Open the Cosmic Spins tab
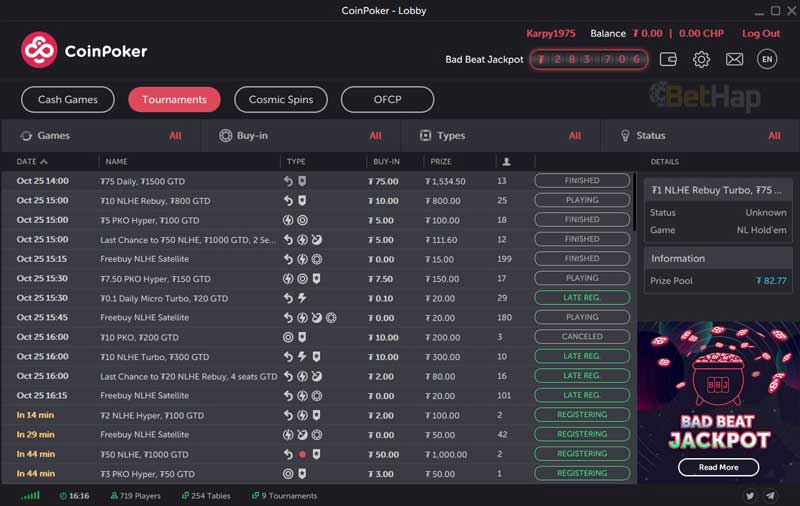The image size is (800, 506). 281,99
